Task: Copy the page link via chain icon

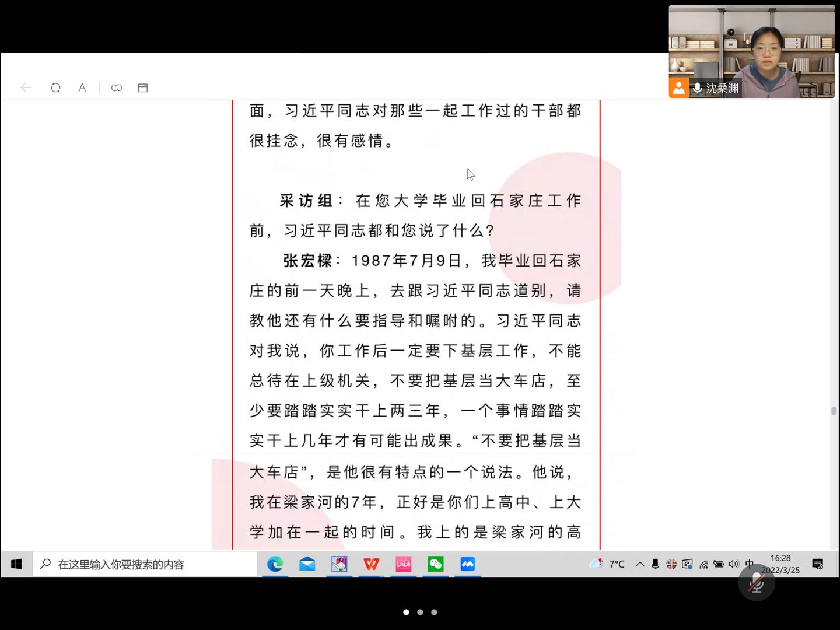Action: 117,87
